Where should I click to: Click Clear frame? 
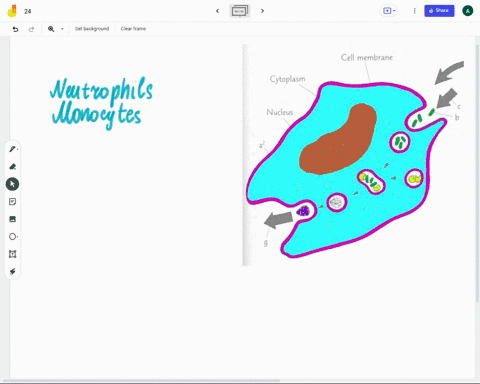tap(133, 29)
